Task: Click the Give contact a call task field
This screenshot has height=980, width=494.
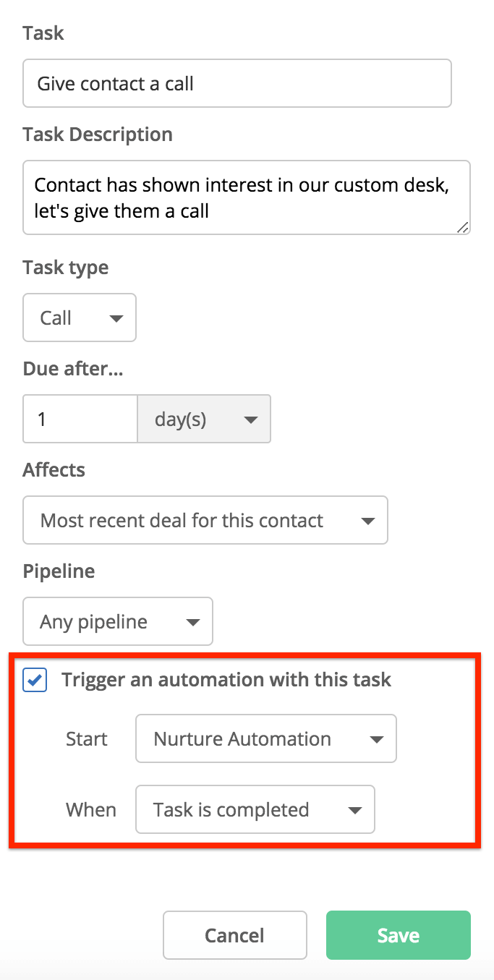Action: point(237,83)
